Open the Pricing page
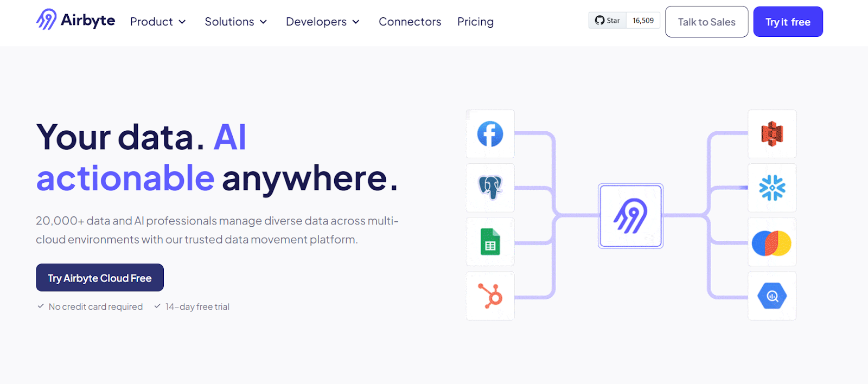 (475, 22)
